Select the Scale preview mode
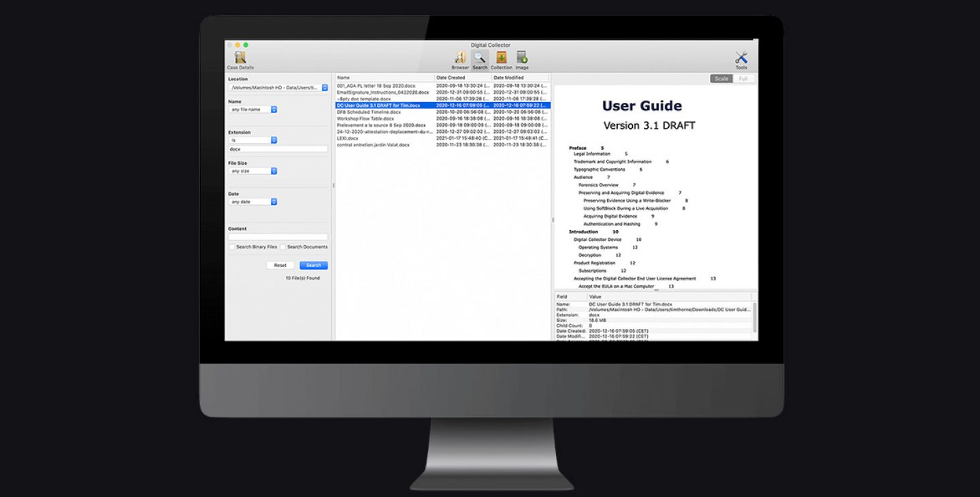The width and height of the screenshot is (980, 497). point(721,79)
